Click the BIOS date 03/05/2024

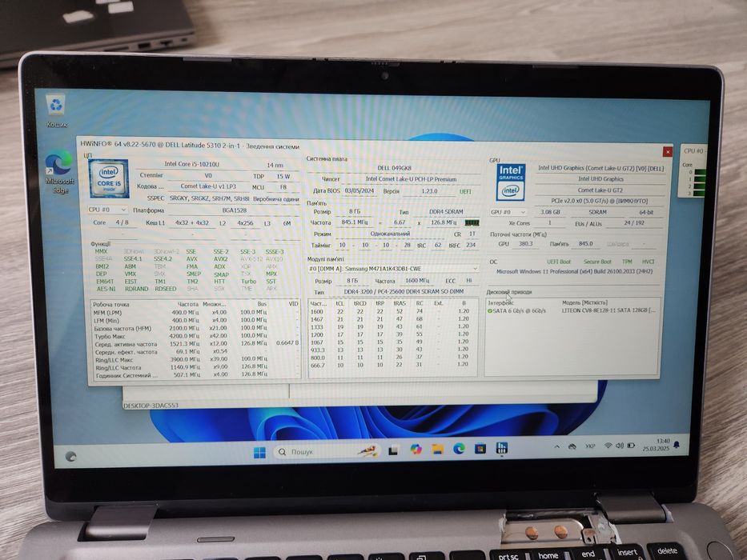click(x=359, y=190)
